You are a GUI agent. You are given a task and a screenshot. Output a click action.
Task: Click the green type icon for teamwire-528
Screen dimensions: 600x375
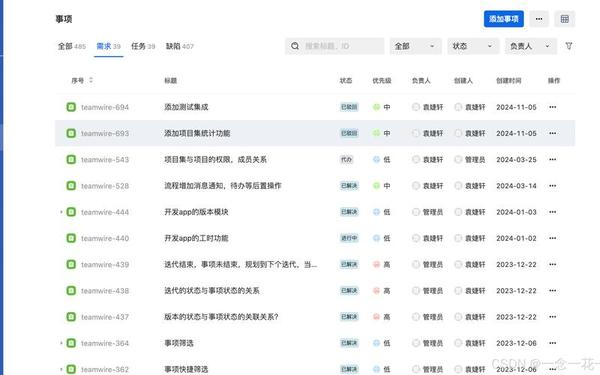pos(71,186)
